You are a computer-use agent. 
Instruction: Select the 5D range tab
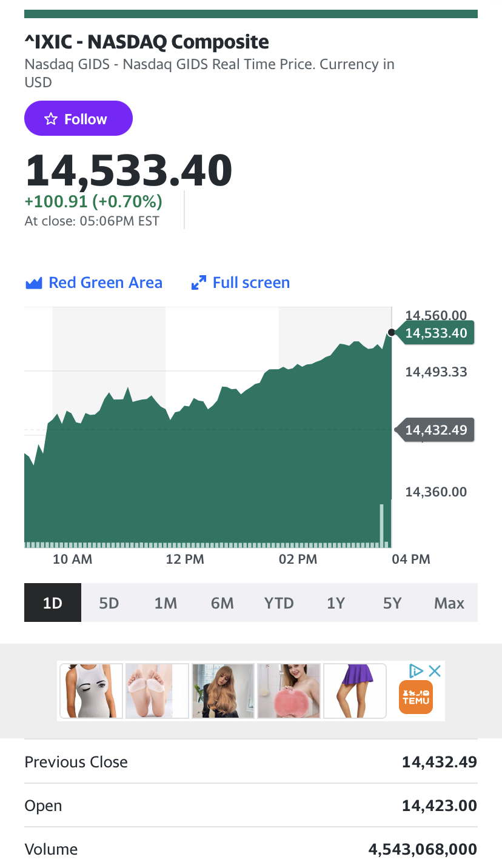(x=109, y=603)
